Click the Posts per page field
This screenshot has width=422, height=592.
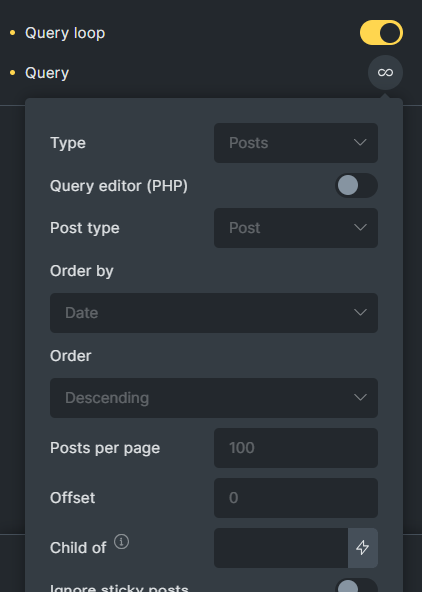[x=296, y=448]
